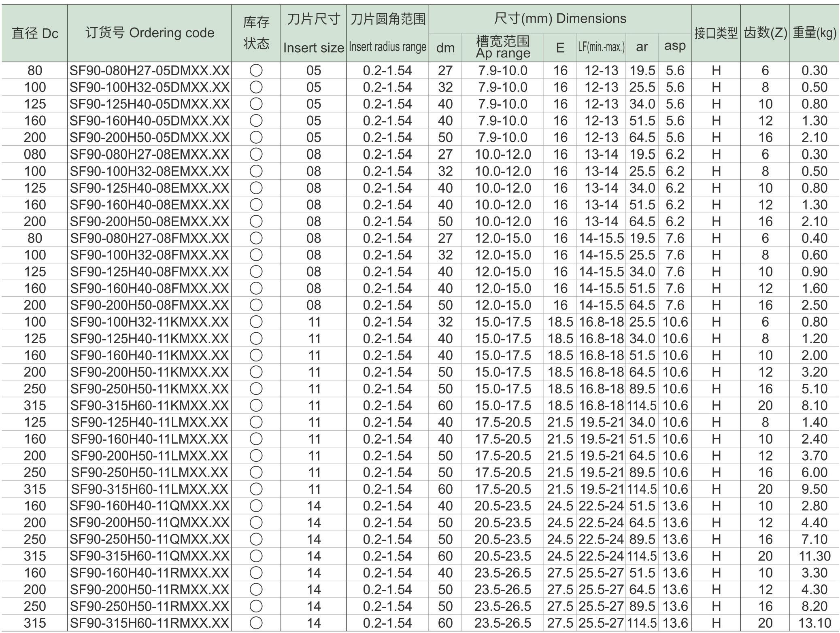Click ordering code SF90-315H60-11LMXX.XX
This screenshot has width=840, height=633.
[x=150, y=489]
